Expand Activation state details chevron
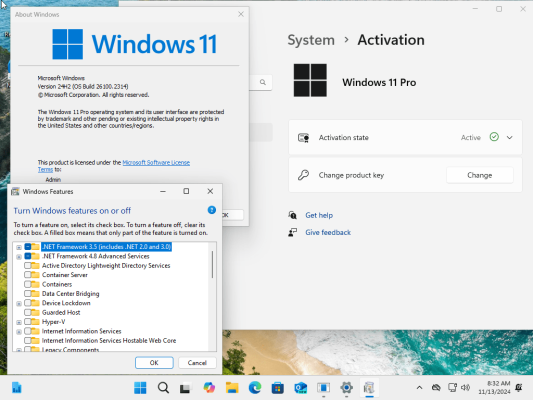The height and width of the screenshot is (400, 533). click(x=509, y=137)
